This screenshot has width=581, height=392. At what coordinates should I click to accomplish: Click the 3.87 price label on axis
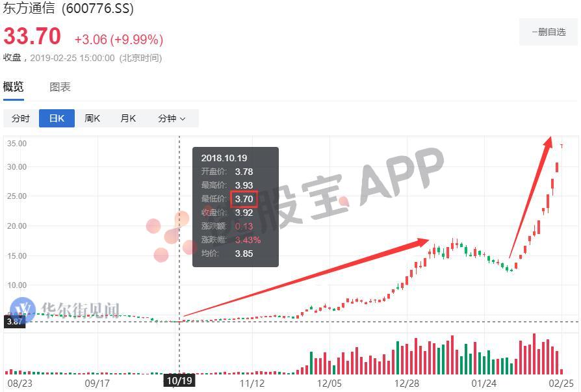click(x=14, y=321)
